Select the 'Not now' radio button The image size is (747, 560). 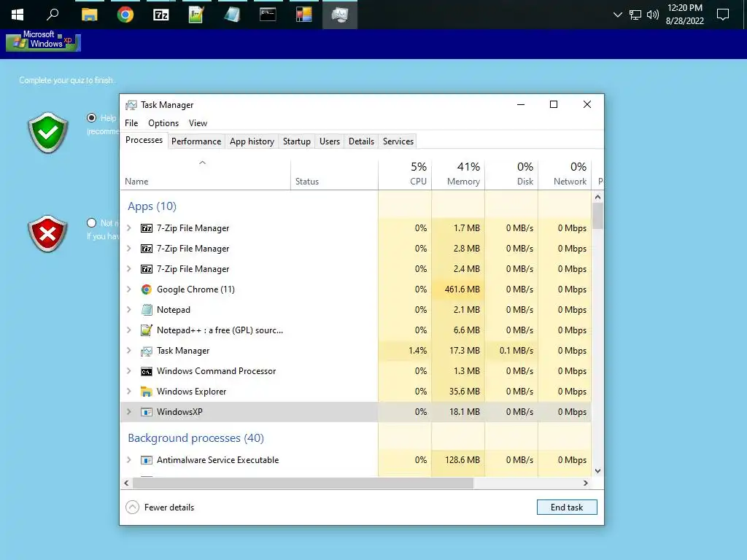point(91,222)
